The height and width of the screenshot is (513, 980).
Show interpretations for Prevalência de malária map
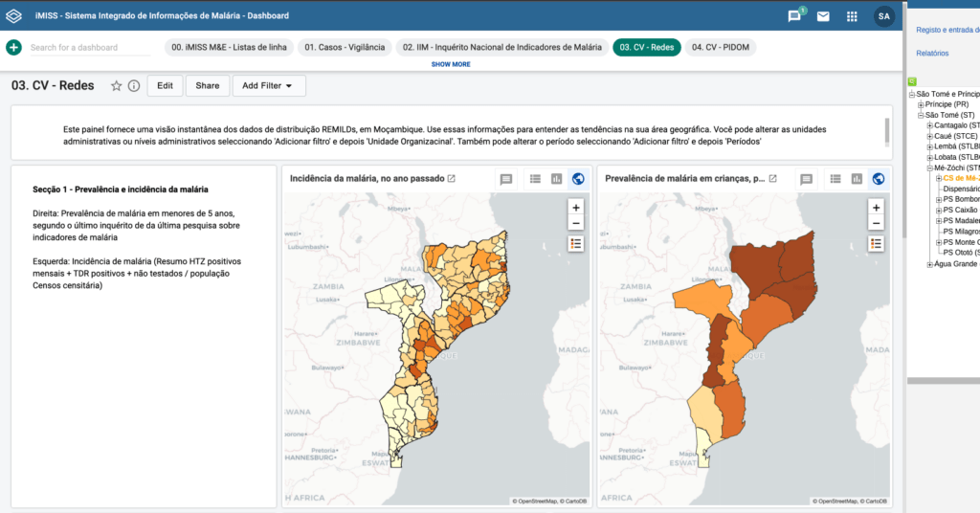pos(807,179)
